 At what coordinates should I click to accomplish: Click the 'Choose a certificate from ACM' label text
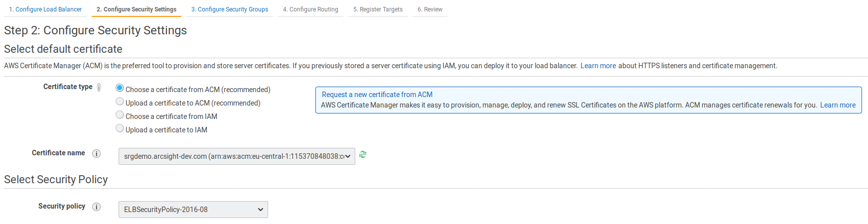(198, 90)
